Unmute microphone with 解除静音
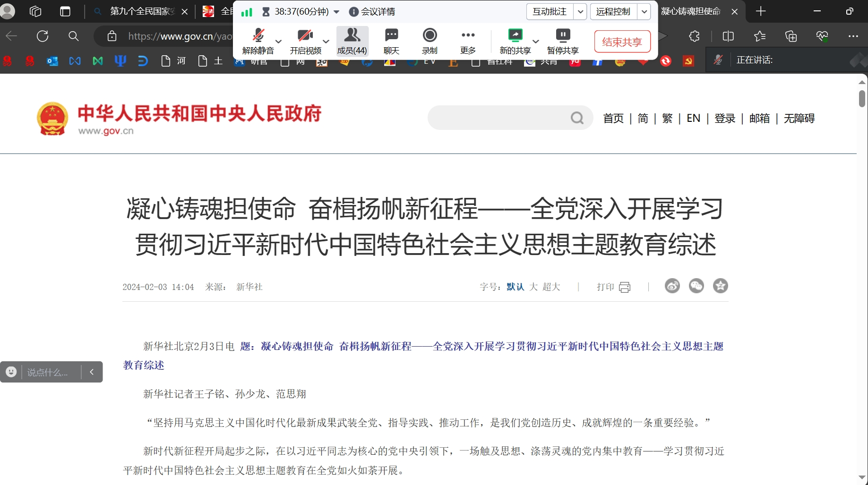Screen dimensions: 868x485 (258, 41)
